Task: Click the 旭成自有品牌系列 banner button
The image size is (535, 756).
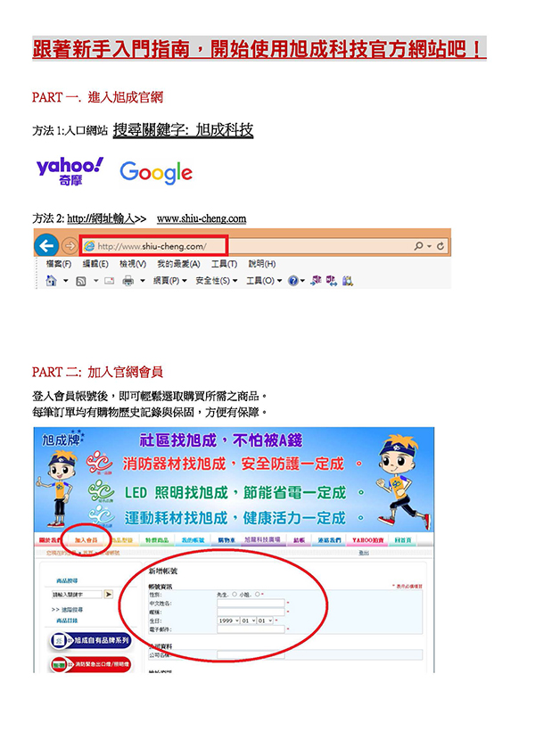Action: click(x=91, y=640)
